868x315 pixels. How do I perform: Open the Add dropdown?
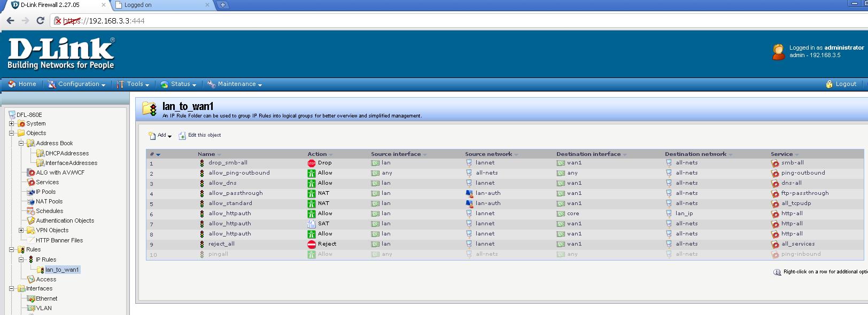[160, 136]
